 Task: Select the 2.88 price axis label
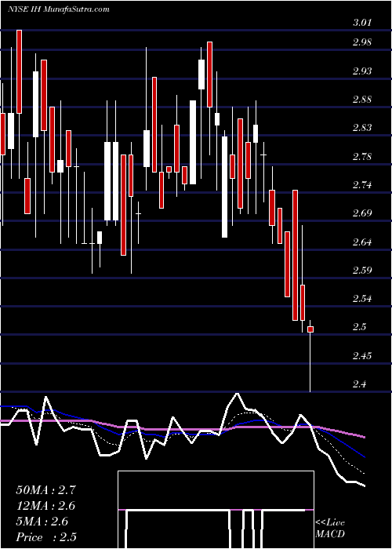point(361,100)
